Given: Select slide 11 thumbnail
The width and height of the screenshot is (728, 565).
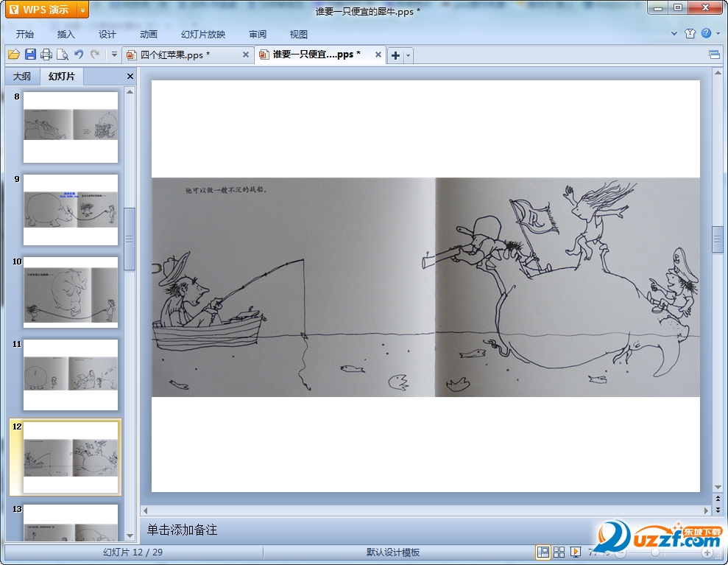Looking at the screenshot, I should click(x=71, y=375).
